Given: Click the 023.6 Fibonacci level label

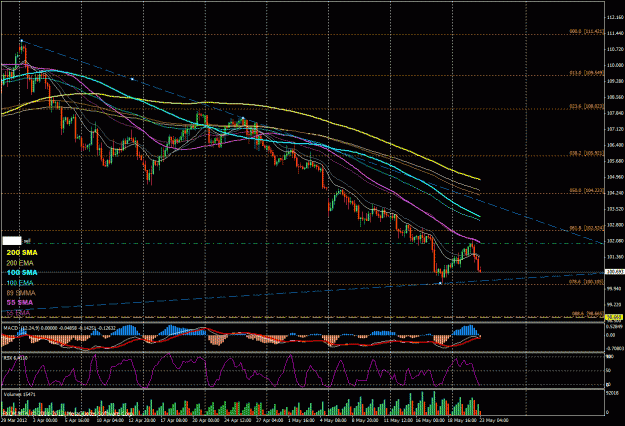Looking at the screenshot, I should coord(587,106).
